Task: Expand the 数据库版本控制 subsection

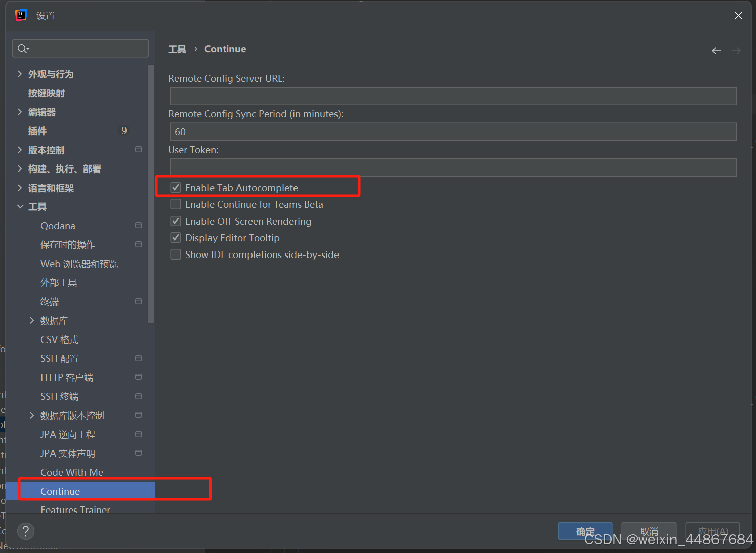Action: click(32, 415)
